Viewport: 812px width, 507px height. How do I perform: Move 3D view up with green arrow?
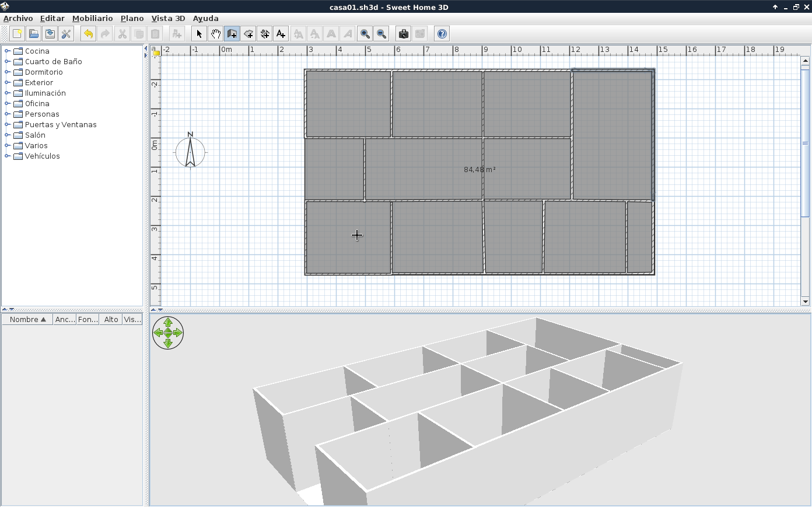pyautogui.click(x=168, y=323)
